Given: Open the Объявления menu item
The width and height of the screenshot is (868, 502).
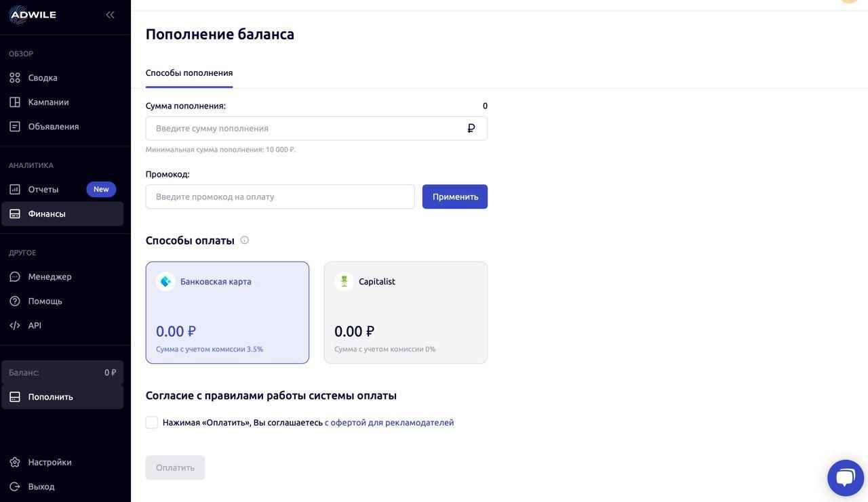Looking at the screenshot, I should 62,127.
